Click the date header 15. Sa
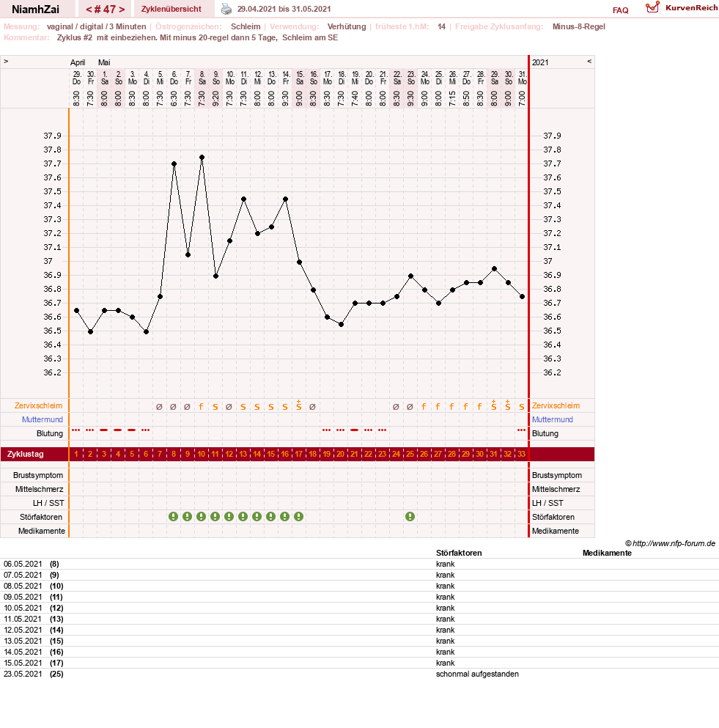Image resolution: width=719 pixels, height=728 pixels. point(300,78)
